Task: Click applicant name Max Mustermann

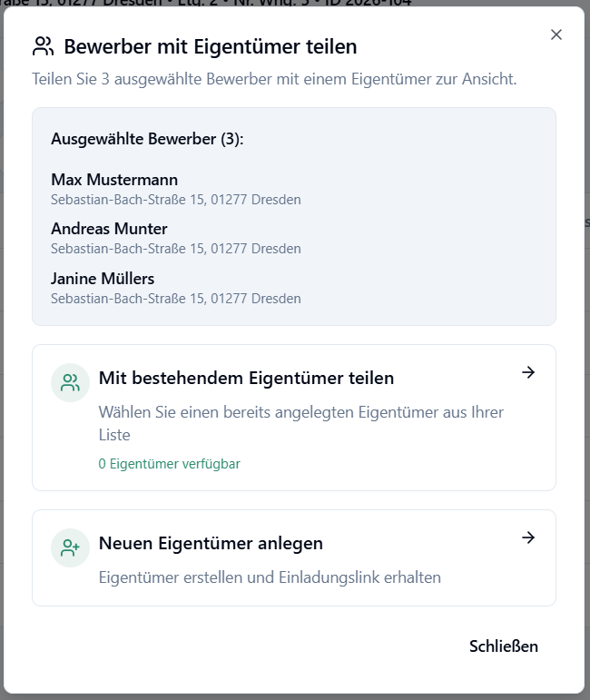Action: 114,180
